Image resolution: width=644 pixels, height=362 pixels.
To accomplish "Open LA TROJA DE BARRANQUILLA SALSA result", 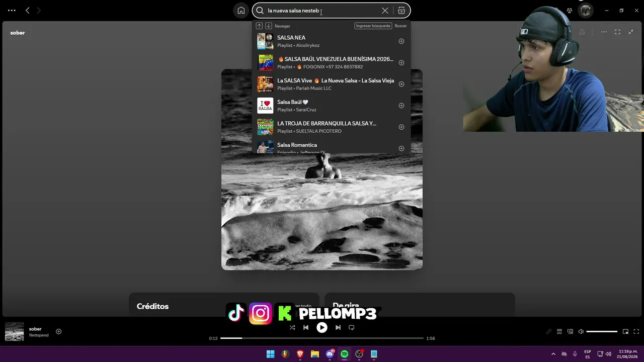I will (x=331, y=127).
